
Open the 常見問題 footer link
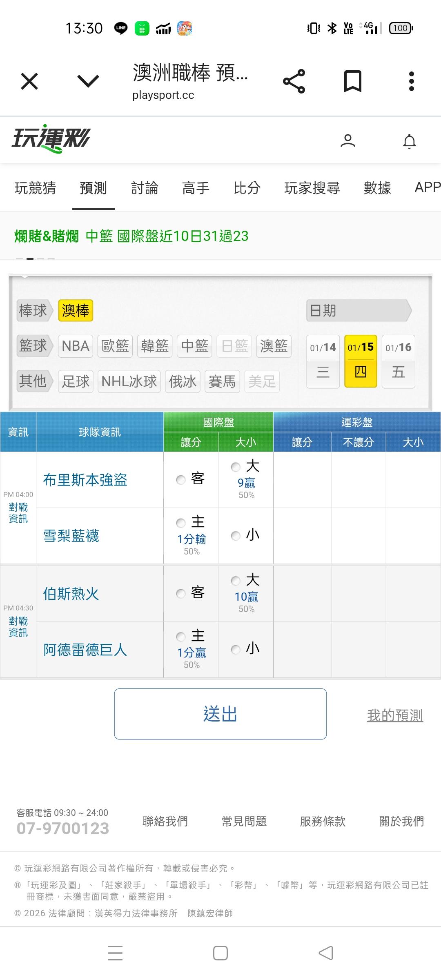pos(244,821)
